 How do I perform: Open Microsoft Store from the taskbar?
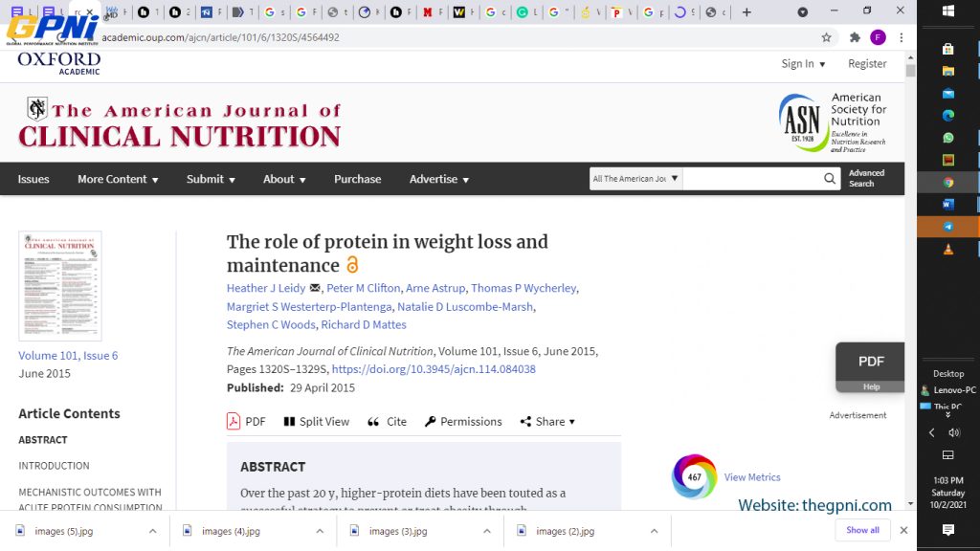point(948,49)
